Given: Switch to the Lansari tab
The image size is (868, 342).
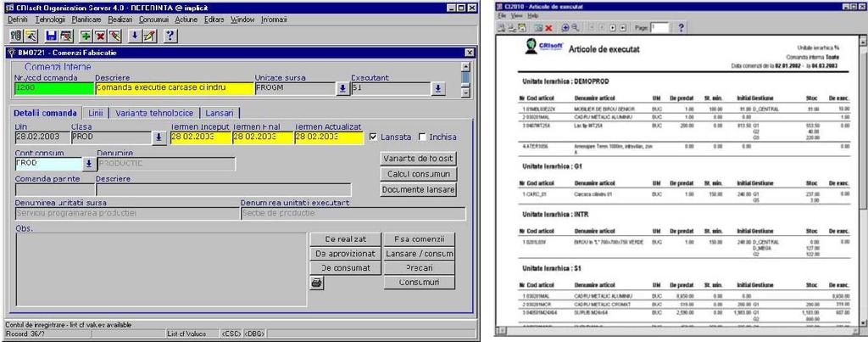Looking at the screenshot, I should coord(220,113).
